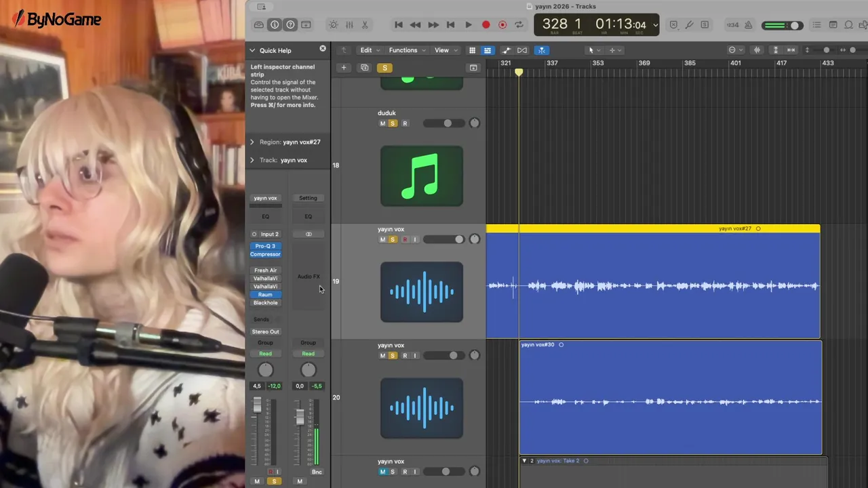Click bar 353 on the ruler

coord(597,63)
